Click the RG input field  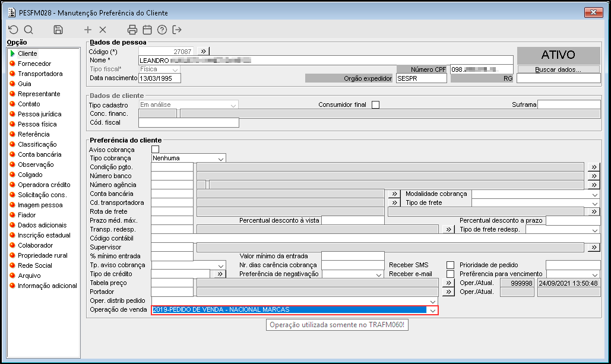(x=559, y=78)
